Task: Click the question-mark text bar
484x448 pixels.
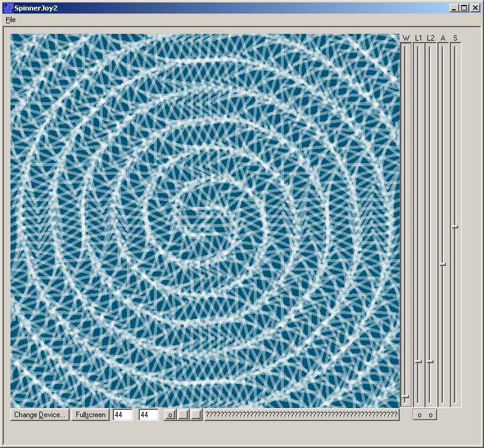Action: pos(301,415)
